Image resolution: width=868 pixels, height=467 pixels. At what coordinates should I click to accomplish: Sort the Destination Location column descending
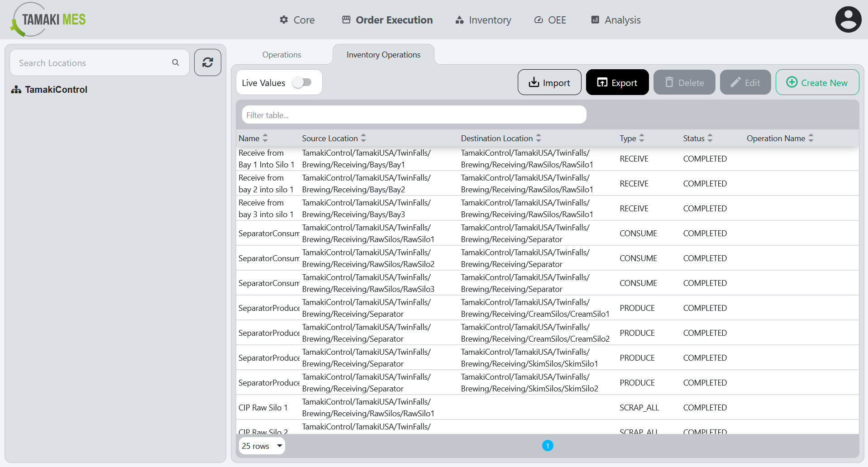tap(538, 140)
